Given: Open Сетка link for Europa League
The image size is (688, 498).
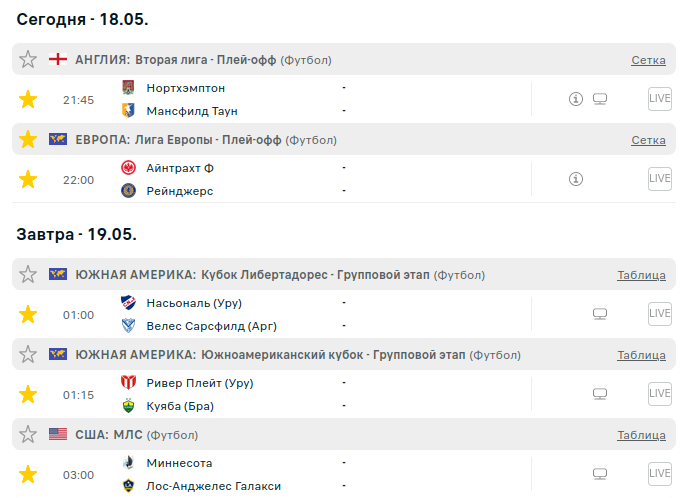Looking at the screenshot, I should [648, 140].
